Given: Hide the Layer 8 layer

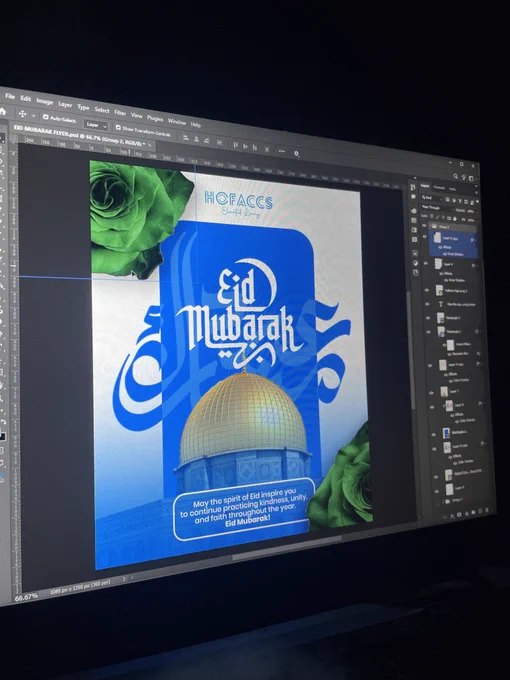Looking at the screenshot, I should point(432,407).
